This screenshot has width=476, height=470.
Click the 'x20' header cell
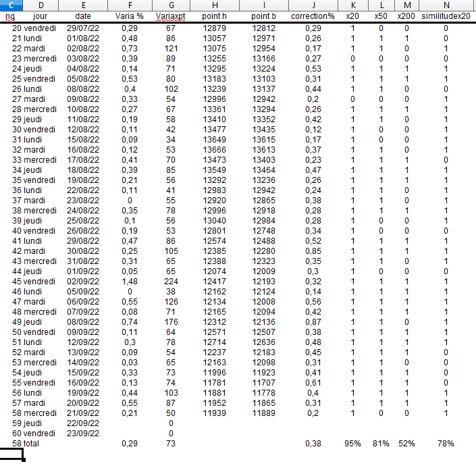tap(352, 16)
